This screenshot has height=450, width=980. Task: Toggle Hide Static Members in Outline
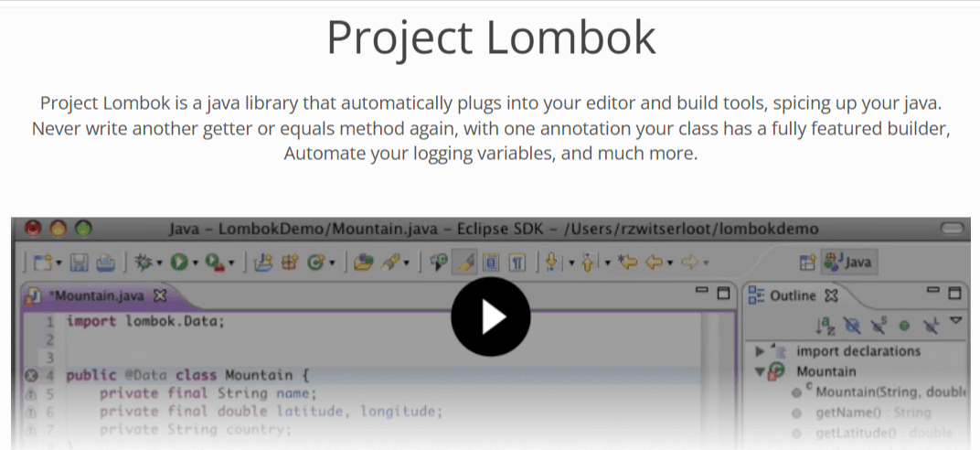pos(878,325)
